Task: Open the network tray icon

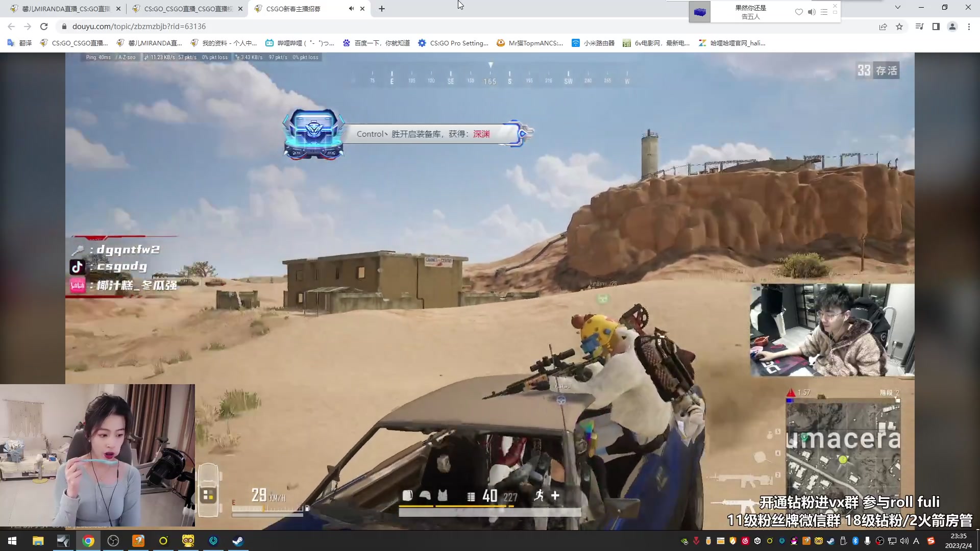Action: [x=892, y=541]
